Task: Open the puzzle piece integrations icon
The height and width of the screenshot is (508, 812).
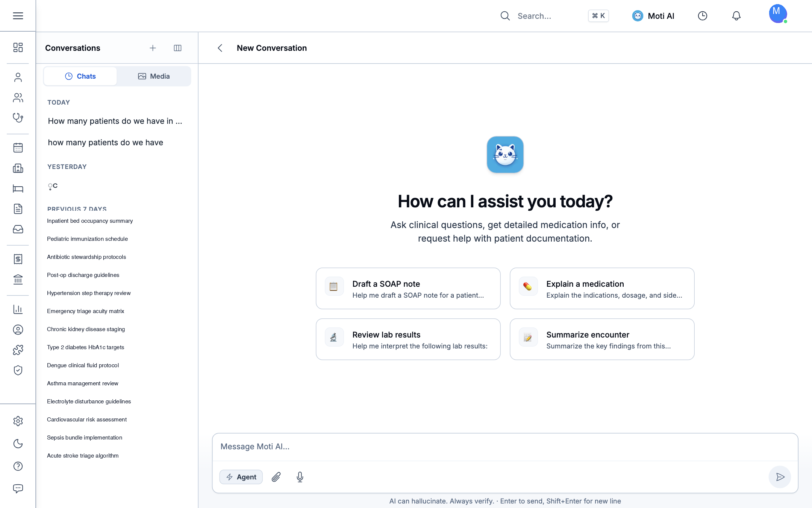Action: coord(18,350)
